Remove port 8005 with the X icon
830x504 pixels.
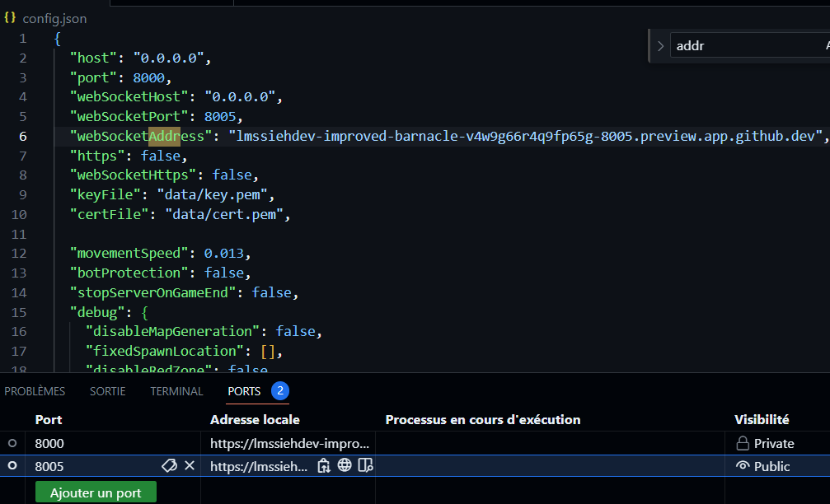tap(190, 465)
